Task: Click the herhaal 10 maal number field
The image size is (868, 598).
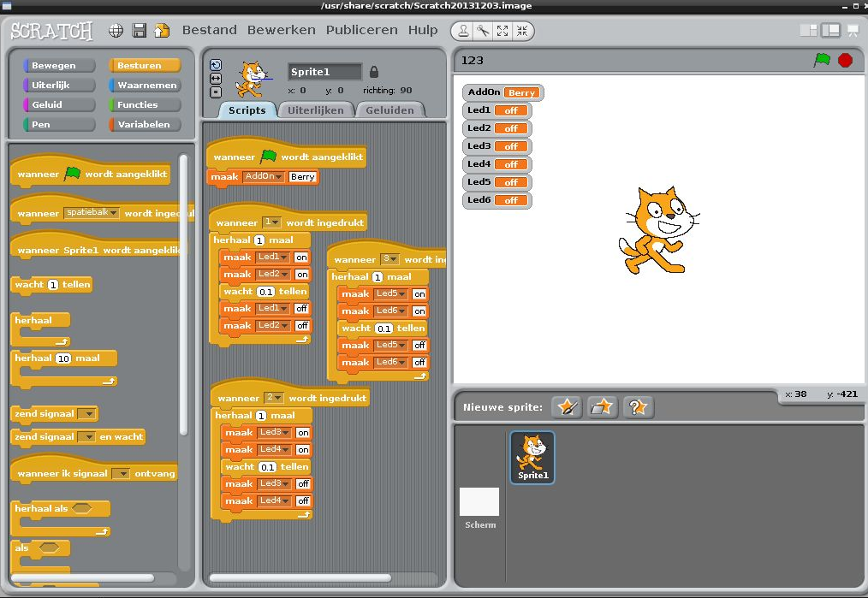Action: point(63,358)
